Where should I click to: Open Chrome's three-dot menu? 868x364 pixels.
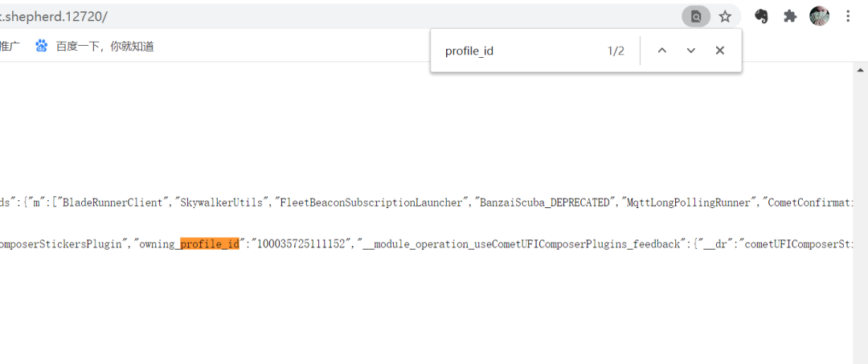848,16
